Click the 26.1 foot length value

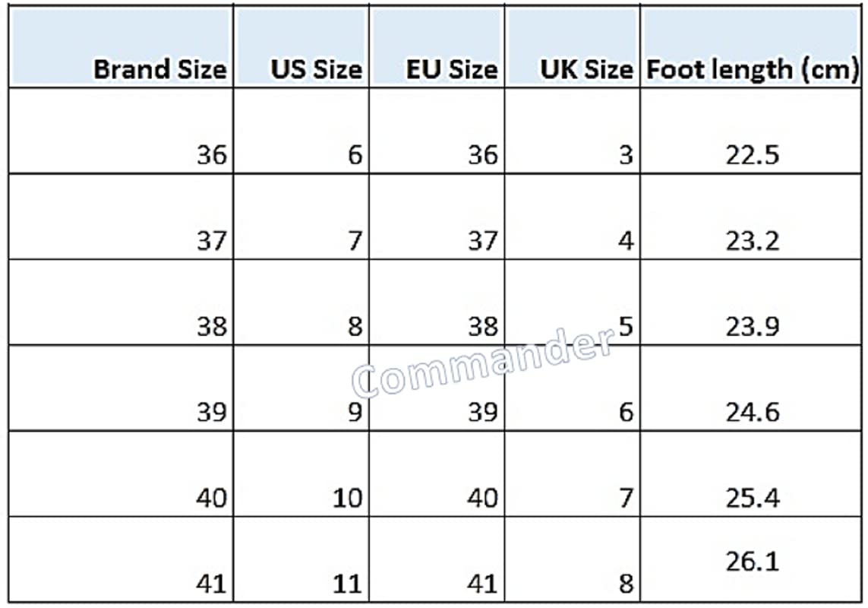pyautogui.click(x=752, y=562)
